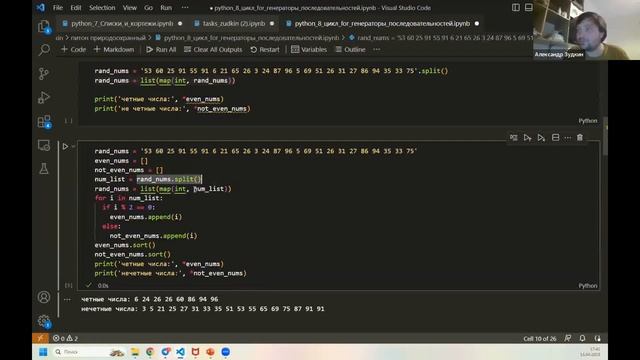Expand run options arrow beside cell play
Screen dimensions: 640x360
73,146
